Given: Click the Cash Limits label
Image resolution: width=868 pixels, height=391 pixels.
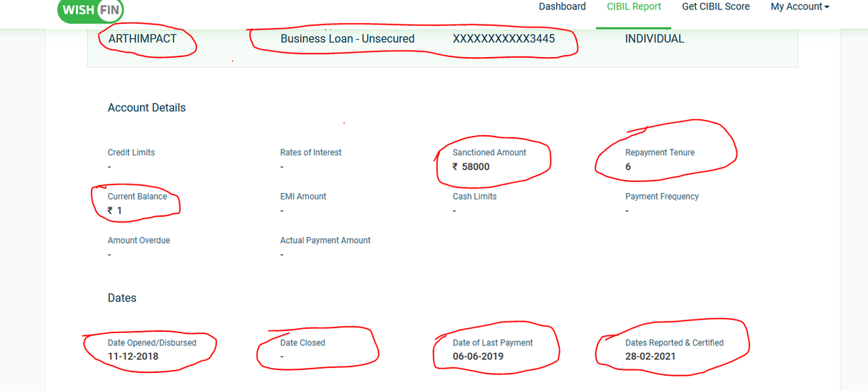Looking at the screenshot, I should click(475, 197).
